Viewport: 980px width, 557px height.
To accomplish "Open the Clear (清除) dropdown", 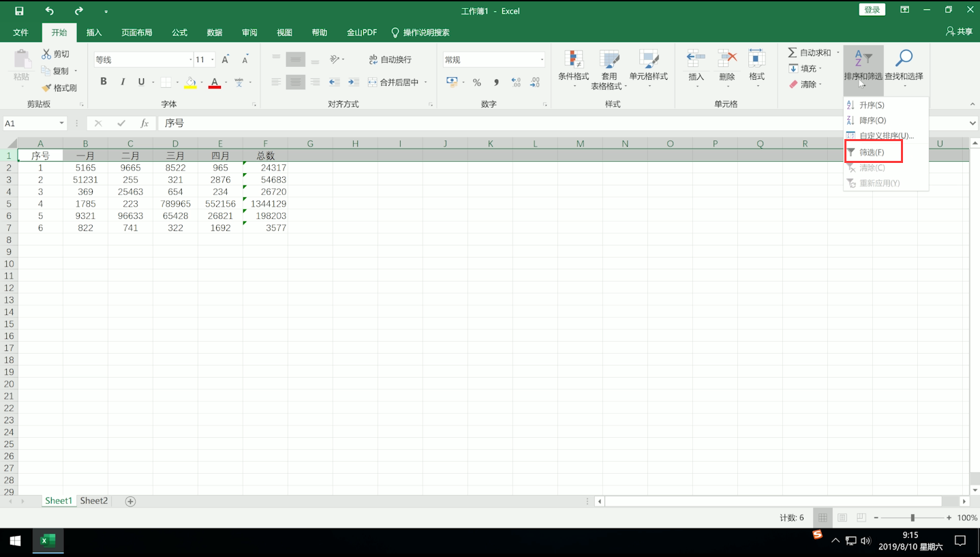I will tap(806, 85).
